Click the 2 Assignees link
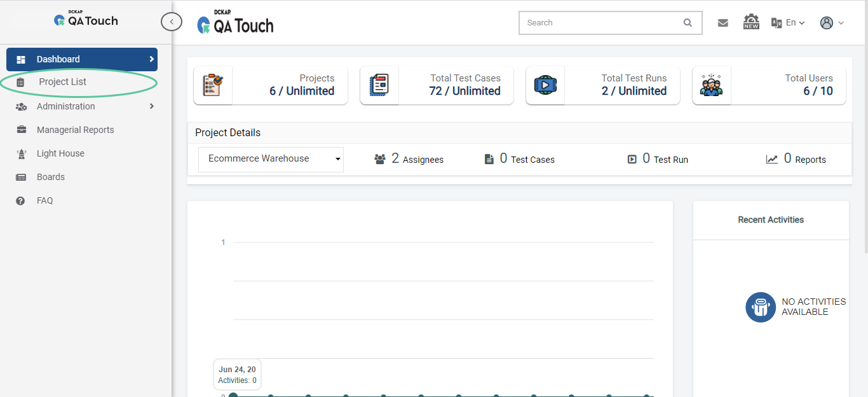 [417, 159]
